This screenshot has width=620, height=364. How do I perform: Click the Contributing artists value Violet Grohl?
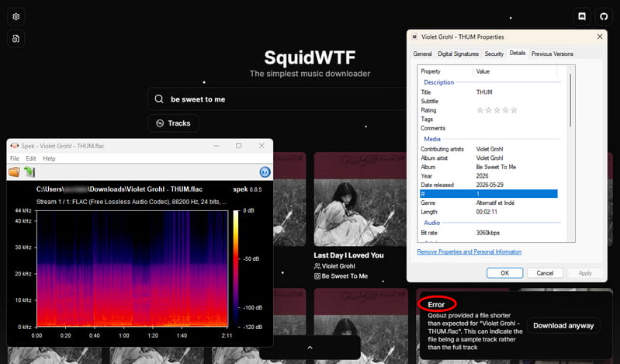(490, 149)
